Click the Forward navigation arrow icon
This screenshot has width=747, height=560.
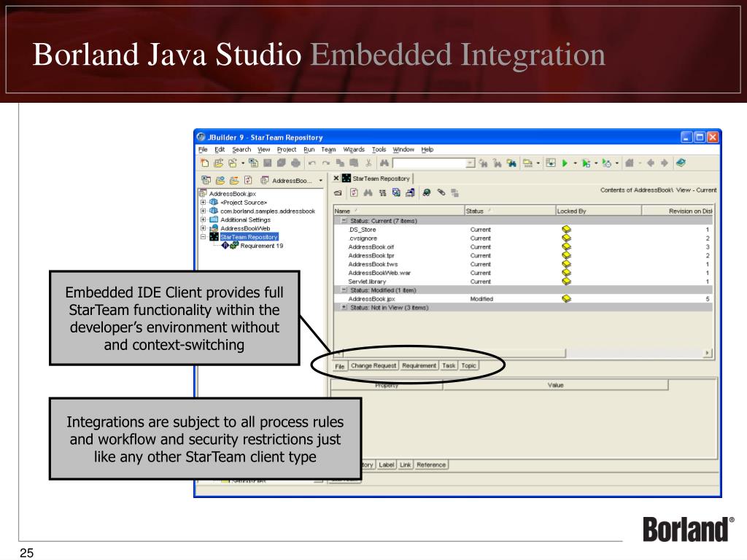point(664,163)
